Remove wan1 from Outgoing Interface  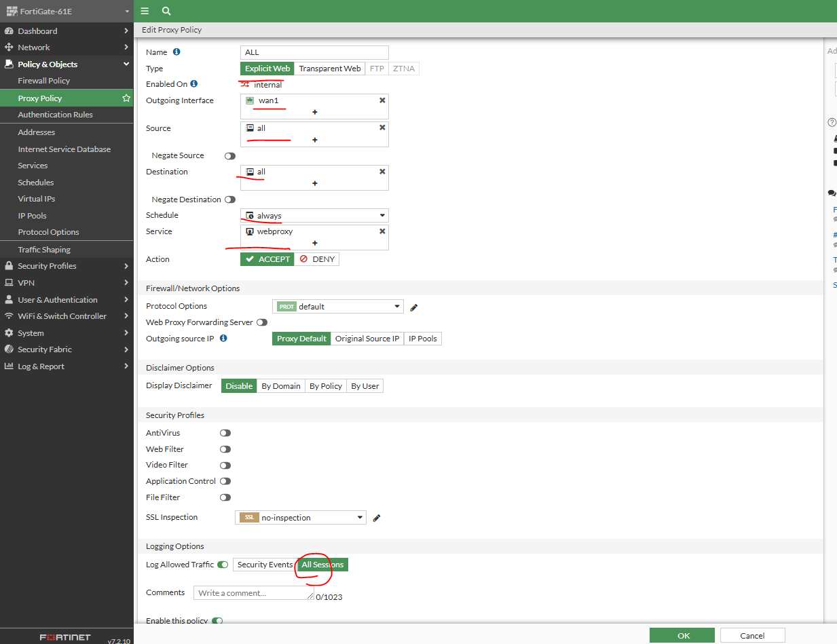(x=382, y=100)
